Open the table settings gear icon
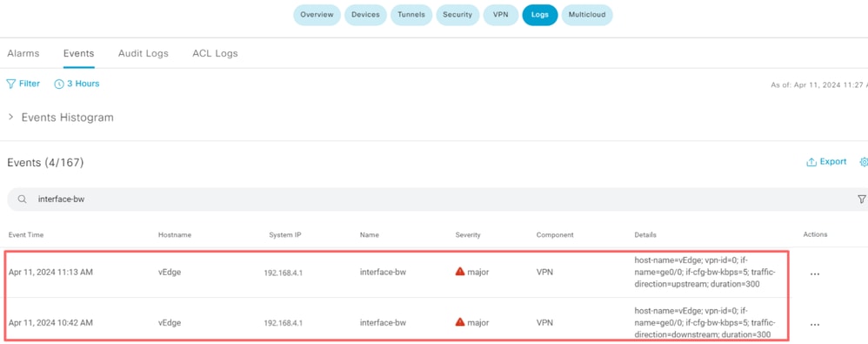 pos(864,162)
